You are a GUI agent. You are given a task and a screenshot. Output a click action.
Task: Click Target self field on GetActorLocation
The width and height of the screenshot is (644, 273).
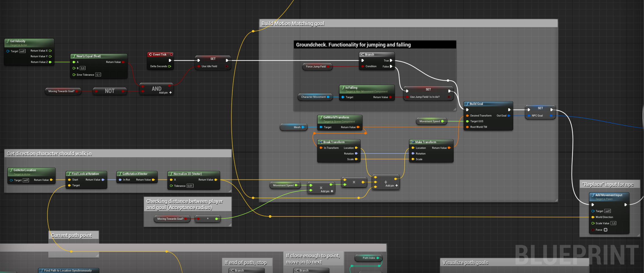pyautogui.click(x=26, y=180)
